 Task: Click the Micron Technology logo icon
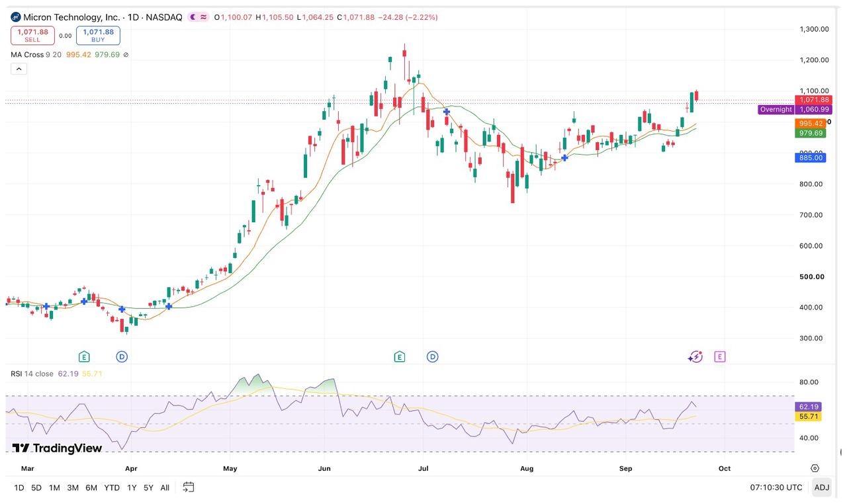16,17
